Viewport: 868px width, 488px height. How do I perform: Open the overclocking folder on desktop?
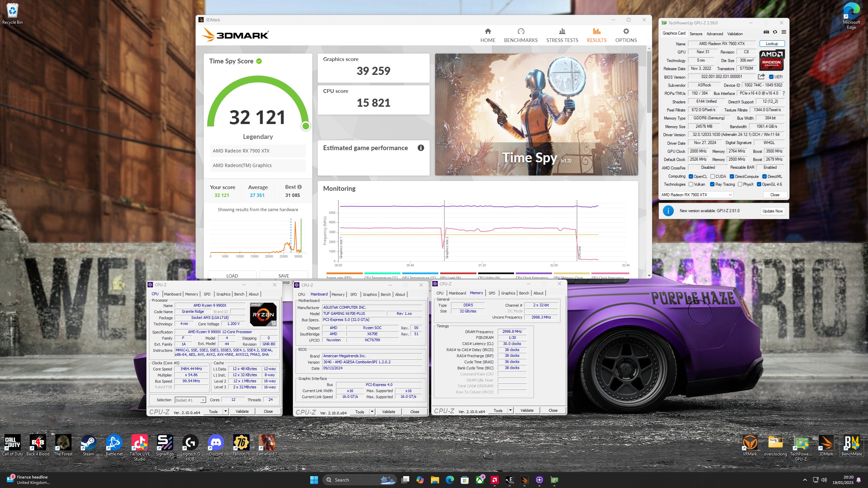tap(775, 445)
